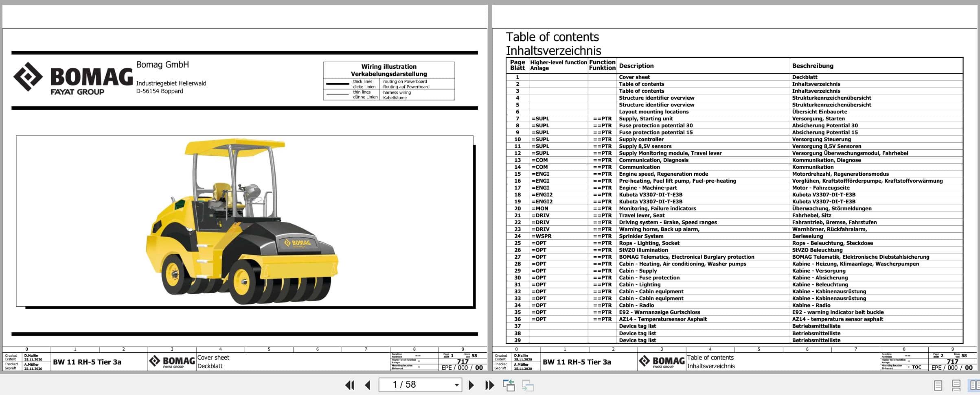Viewport: 980px width, 395px height.
Task: Click '=MON' higher-level function cell
Action: pyautogui.click(x=540, y=209)
